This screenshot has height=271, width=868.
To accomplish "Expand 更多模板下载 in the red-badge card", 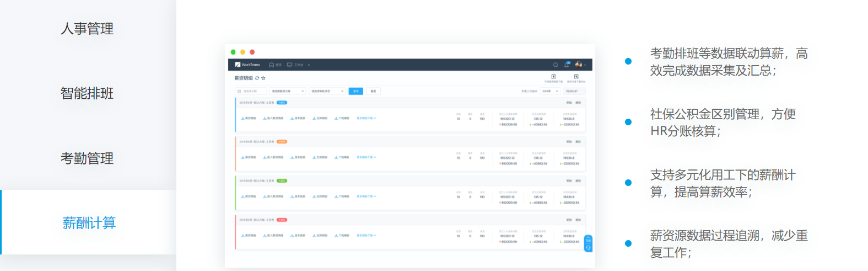I will tap(366, 235).
